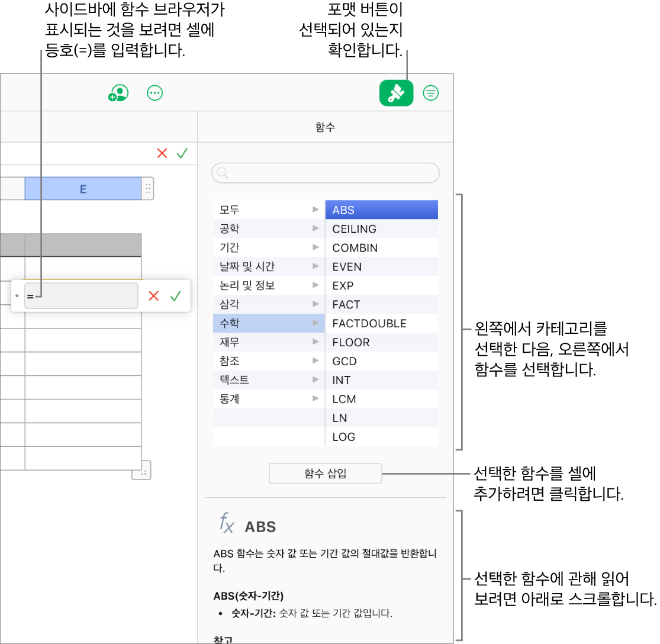Click the red X above the table
Image resolution: width=660 pixels, height=644 pixels.
click(162, 153)
